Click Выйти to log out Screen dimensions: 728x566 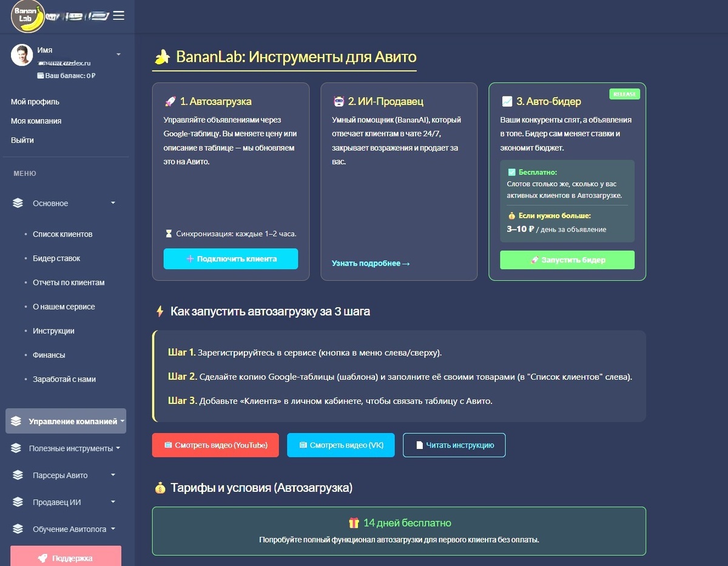[22, 140]
